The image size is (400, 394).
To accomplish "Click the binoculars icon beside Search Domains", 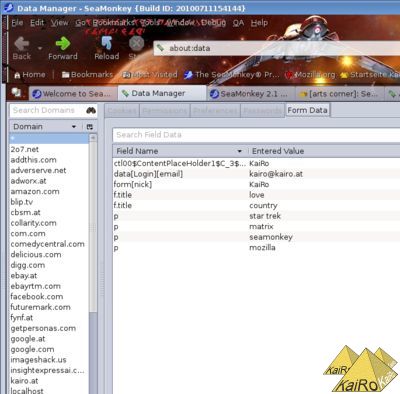I will (x=91, y=110).
